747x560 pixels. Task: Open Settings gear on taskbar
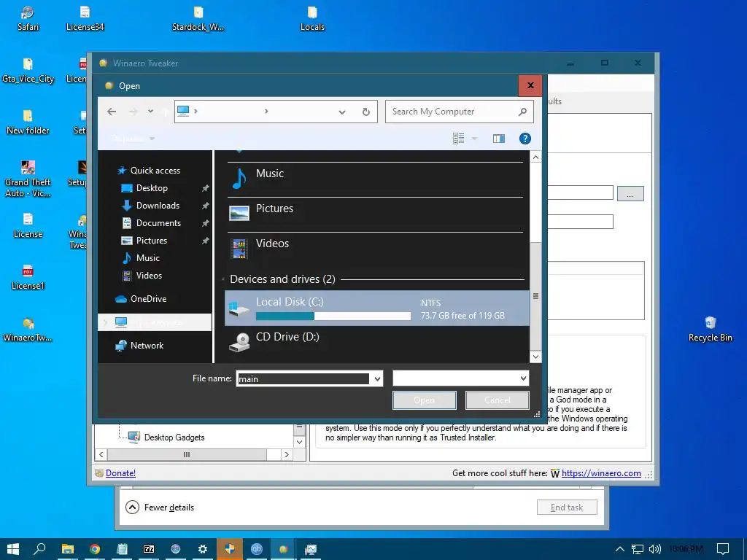click(x=203, y=549)
